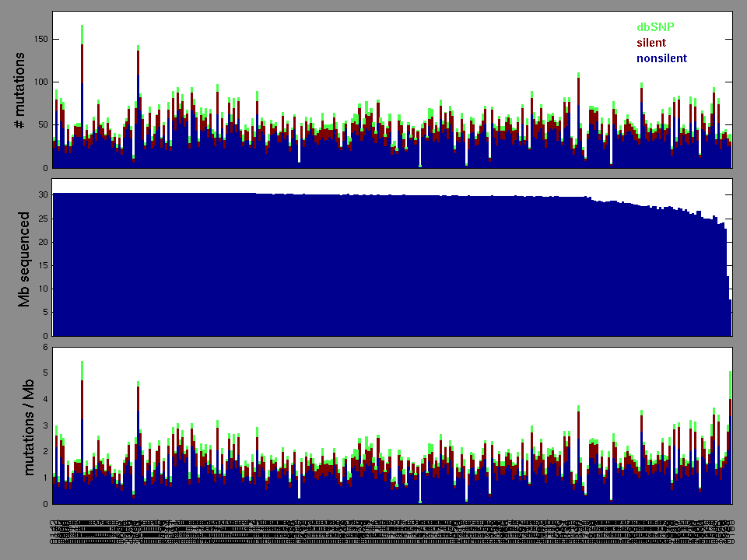Image resolution: width=747 pixels, height=560 pixels.
Task: Click the tallest rightmost bar in mutations/Mb chart
Action: (x=730, y=436)
